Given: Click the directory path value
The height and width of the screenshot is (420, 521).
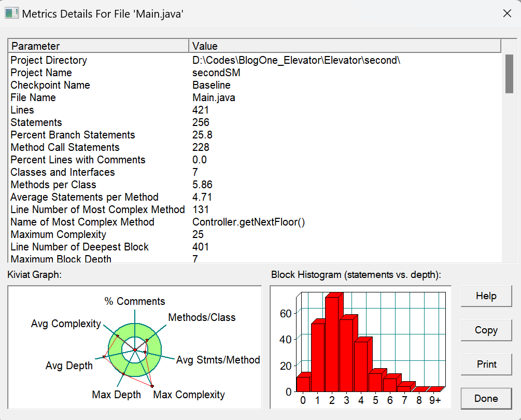Looking at the screenshot, I should click(297, 60).
